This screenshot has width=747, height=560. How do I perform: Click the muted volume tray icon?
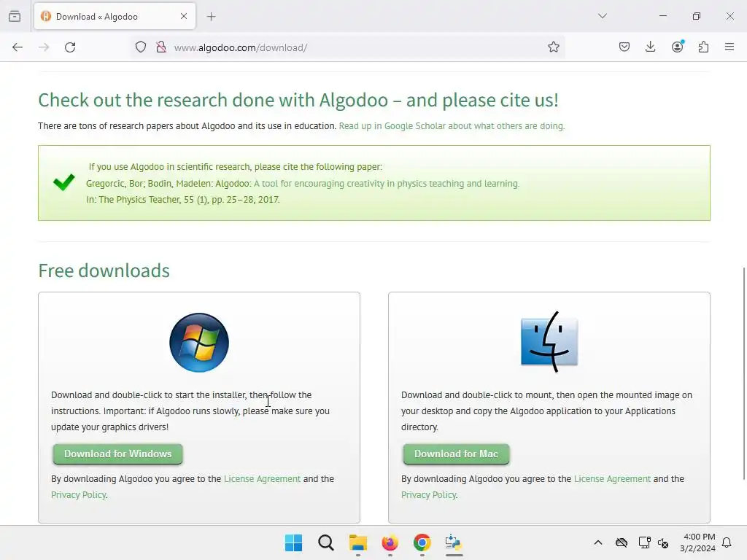coord(662,542)
